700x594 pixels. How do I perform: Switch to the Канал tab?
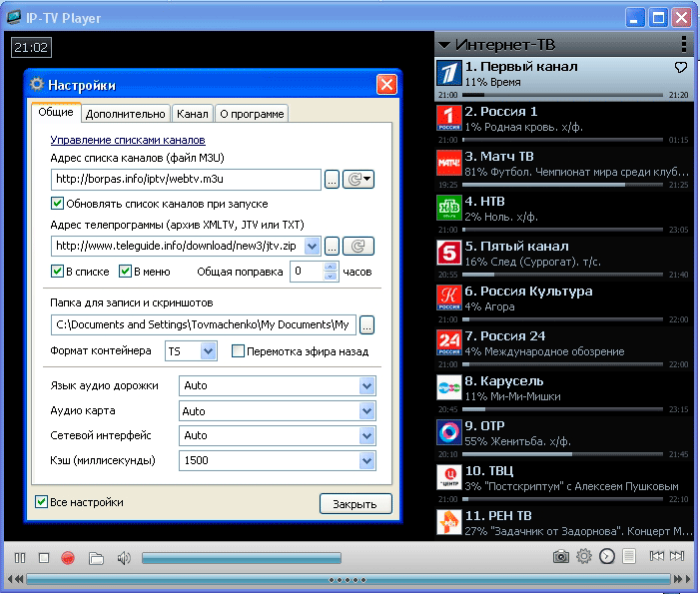[193, 114]
